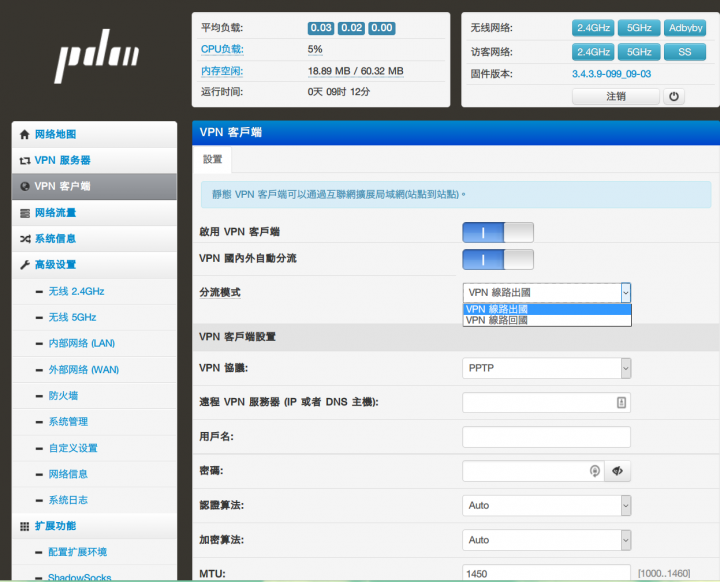The height and width of the screenshot is (582, 720).
Task: Open the VPN 協議 PPTP dropdown
Action: click(x=546, y=368)
